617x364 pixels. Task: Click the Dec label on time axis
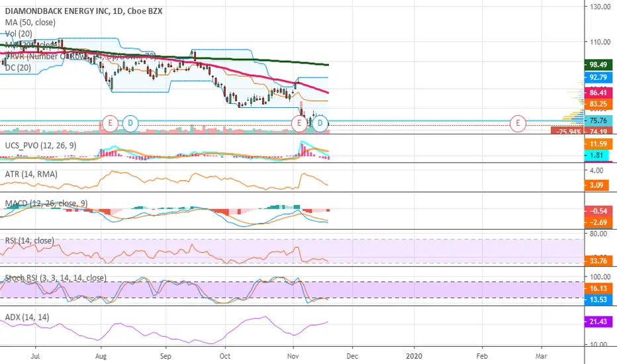(352, 356)
